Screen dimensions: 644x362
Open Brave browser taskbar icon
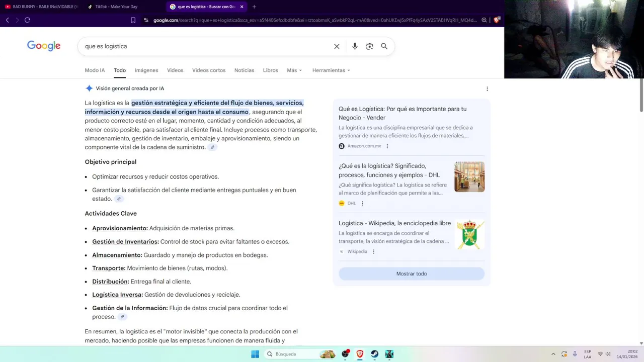click(360, 354)
